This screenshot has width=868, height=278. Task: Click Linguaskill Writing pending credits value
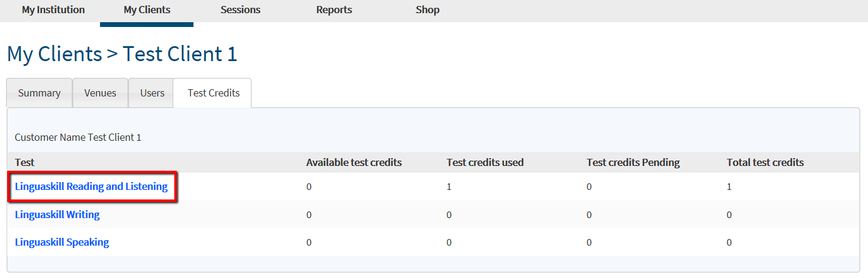[x=589, y=215]
